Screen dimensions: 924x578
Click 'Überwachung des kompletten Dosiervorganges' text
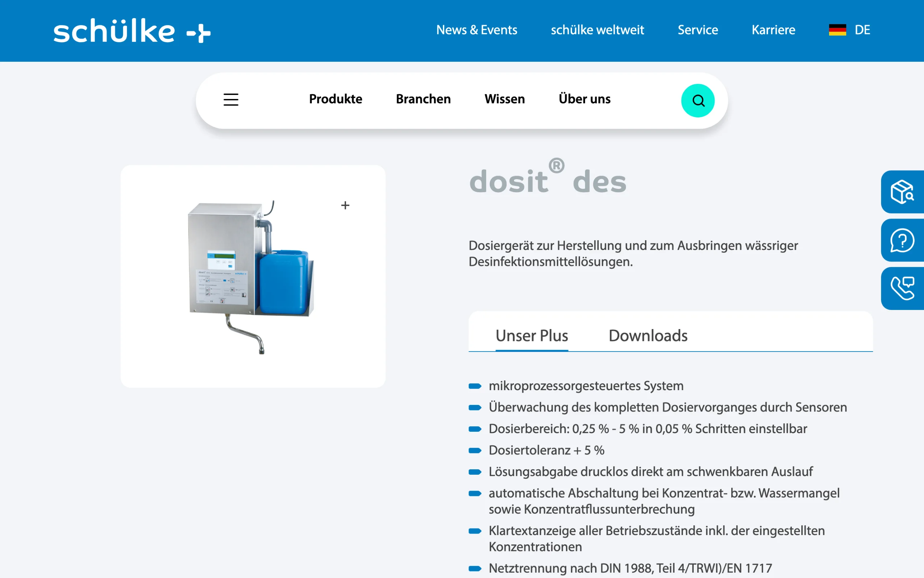click(x=668, y=407)
